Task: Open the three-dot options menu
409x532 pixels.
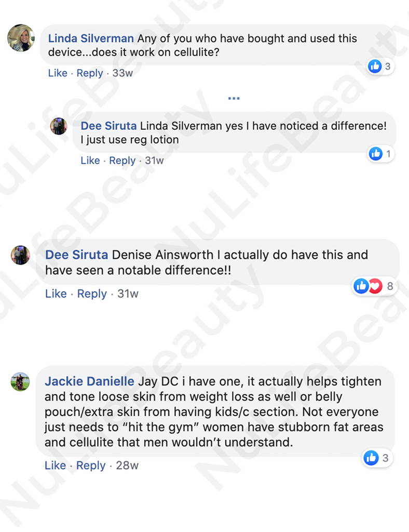Action: [234, 98]
